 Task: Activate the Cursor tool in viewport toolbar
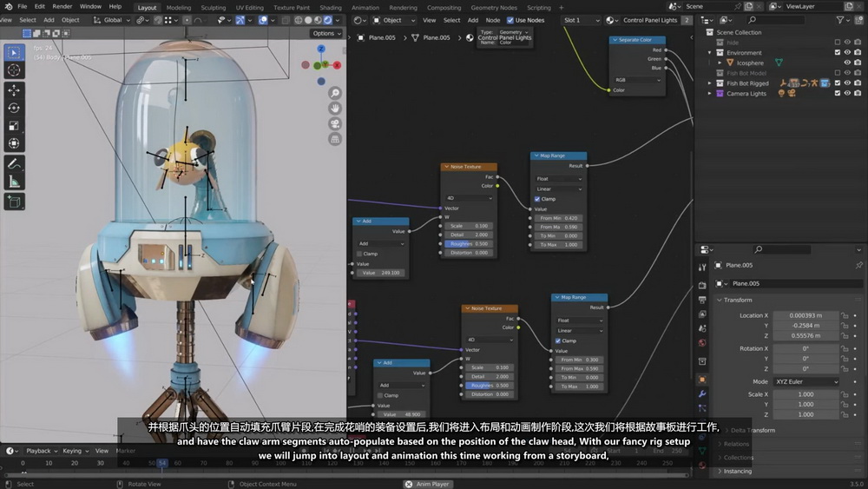[x=14, y=69]
